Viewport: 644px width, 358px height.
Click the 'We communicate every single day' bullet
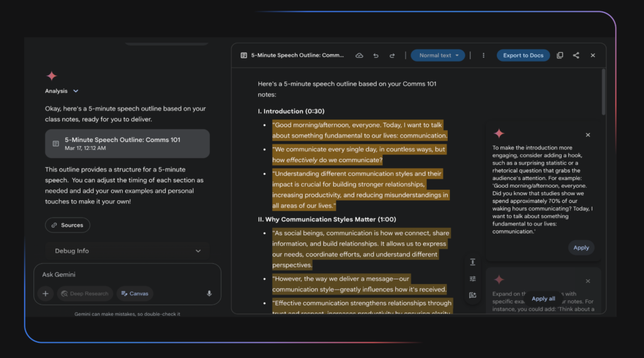[x=359, y=155]
